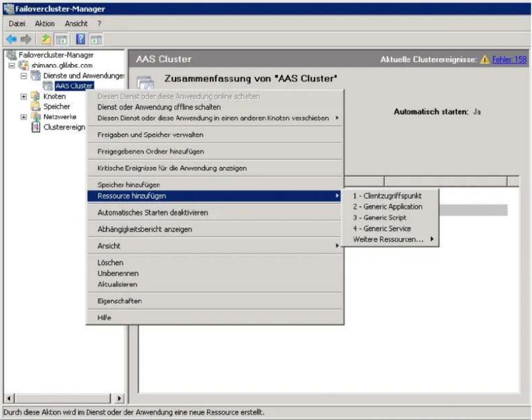Image resolution: width=532 pixels, height=420 pixels.
Task: Click the shimano.glilabs.com cluster icon
Action: pyautogui.click(x=23, y=65)
